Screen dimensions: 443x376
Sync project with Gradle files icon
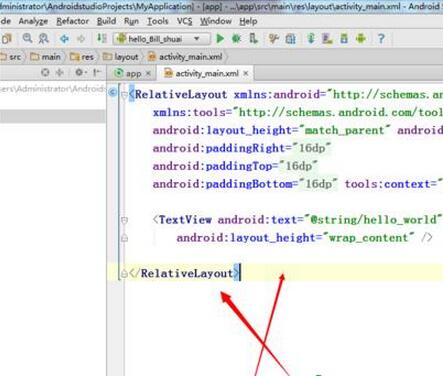(x=311, y=39)
